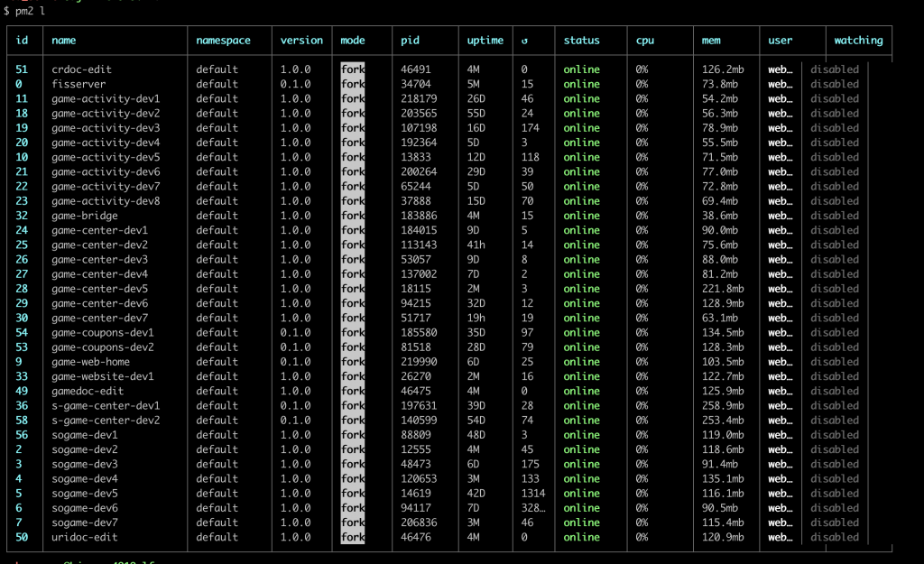Click the id column header
The image size is (924, 564).
click(20, 40)
